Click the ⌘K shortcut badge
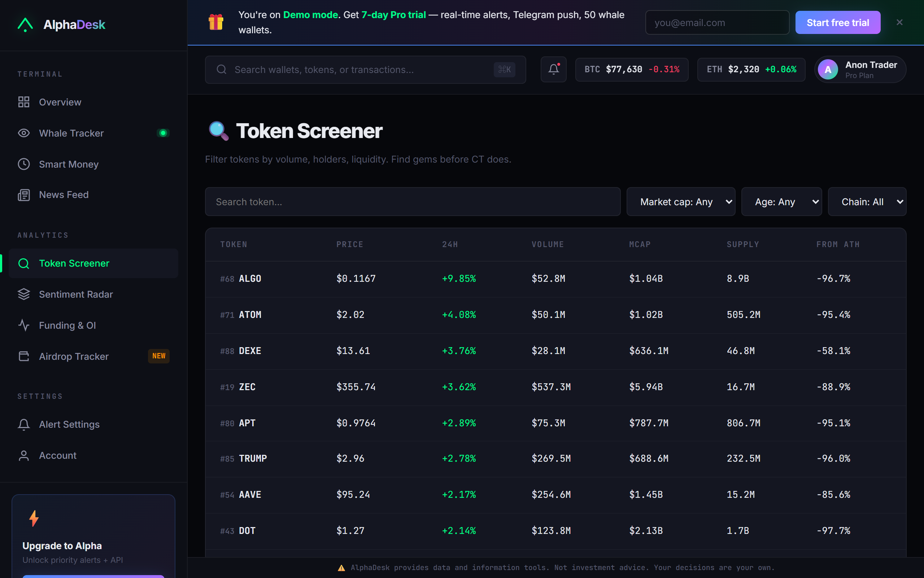This screenshot has height=578, width=924. [x=504, y=70]
